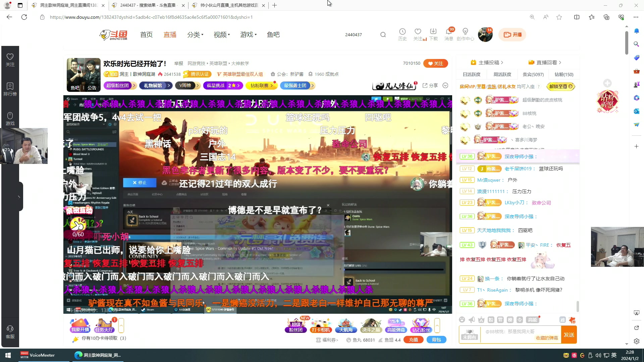Click the 充值 recharge button
644x362 pixels.
(413, 340)
